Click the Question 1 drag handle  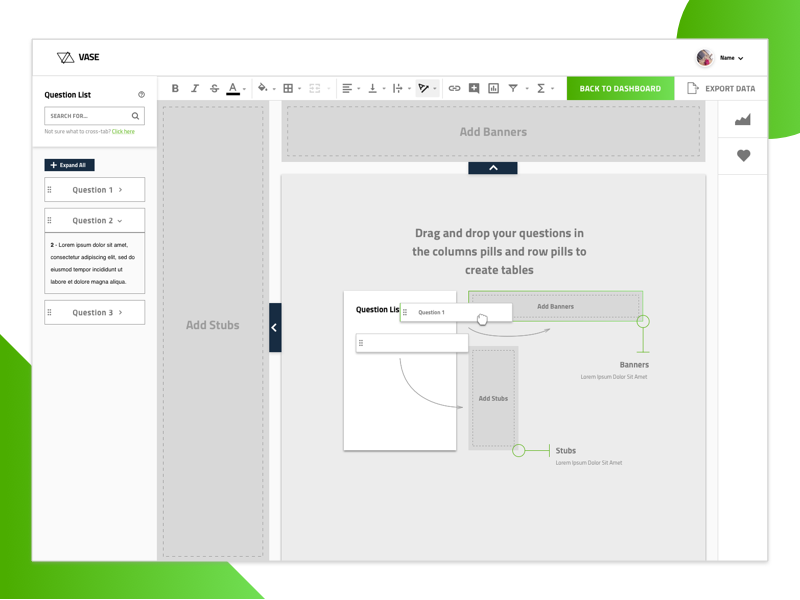click(x=49, y=190)
